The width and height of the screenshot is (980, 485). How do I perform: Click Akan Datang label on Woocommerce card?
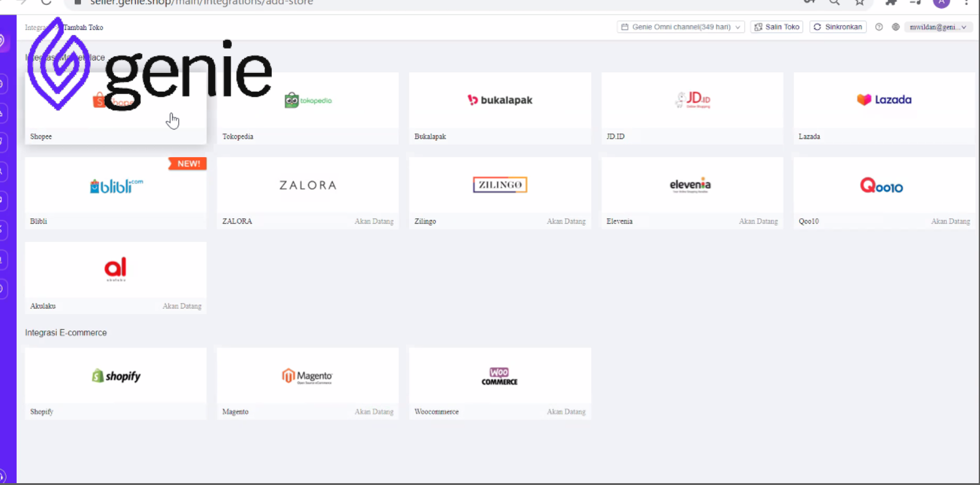[x=566, y=411]
